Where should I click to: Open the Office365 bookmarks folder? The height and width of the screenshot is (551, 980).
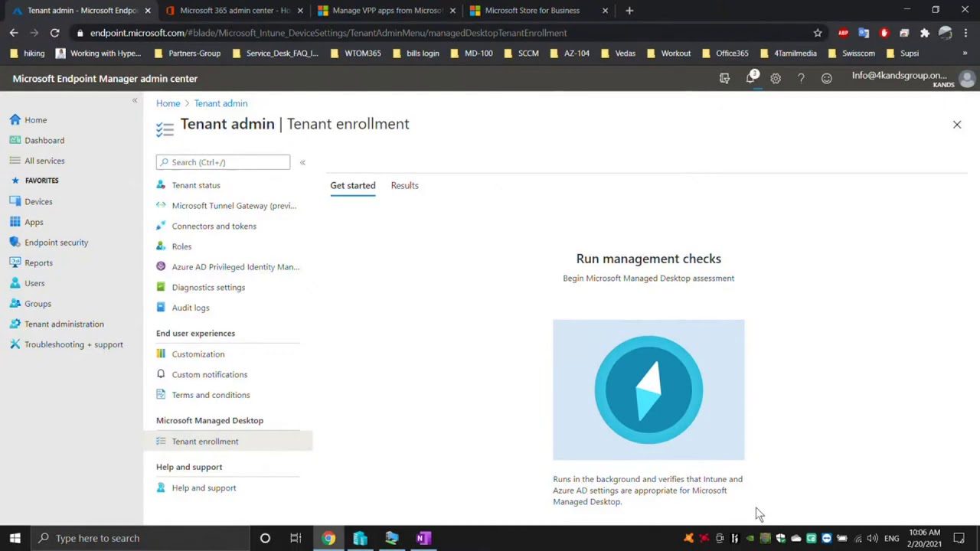tap(726, 54)
